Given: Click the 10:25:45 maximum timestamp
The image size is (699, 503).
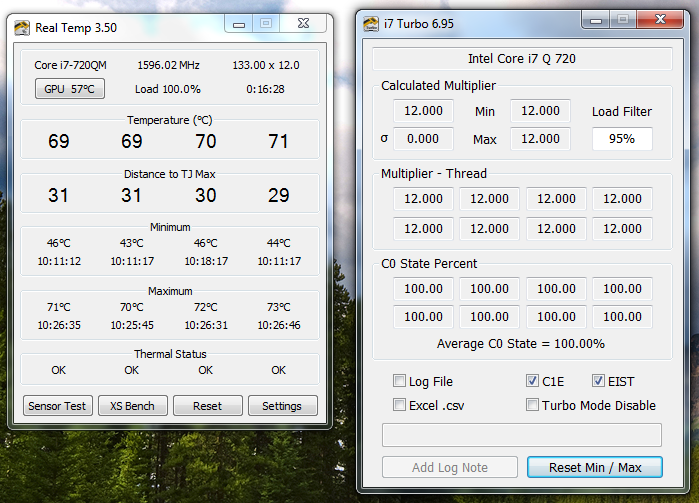Looking at the screenshot, I should point(132,325).
